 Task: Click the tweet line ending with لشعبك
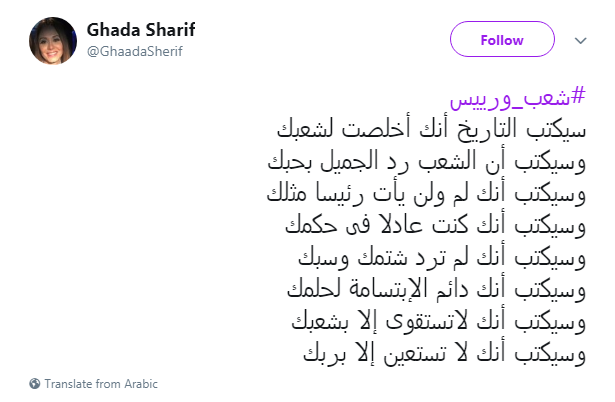[x=431, y=129]
